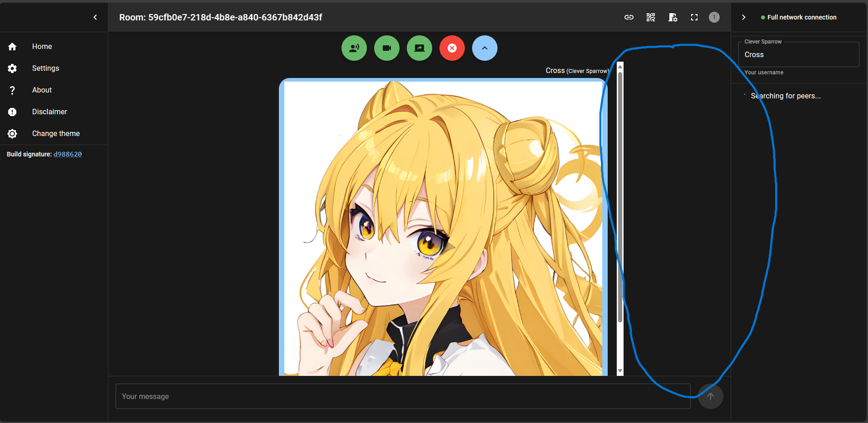The width and height of the screenshot is (868, 423).
Task: Turn off the video camera
Action: [x=386, y=48]
